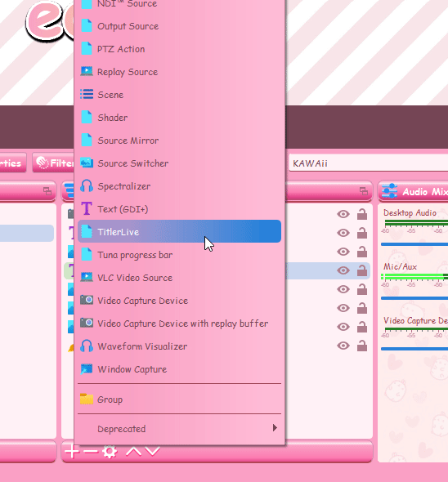
Task: Toggle visibility eye of the highlighted source row
Action: tap(343, 270)
